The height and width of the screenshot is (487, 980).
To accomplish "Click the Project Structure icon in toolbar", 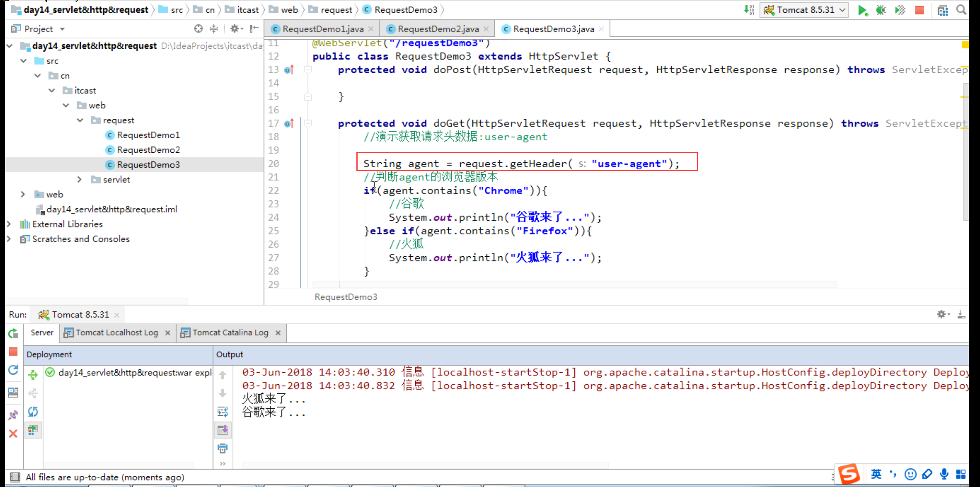I will [x=943, y=10].
